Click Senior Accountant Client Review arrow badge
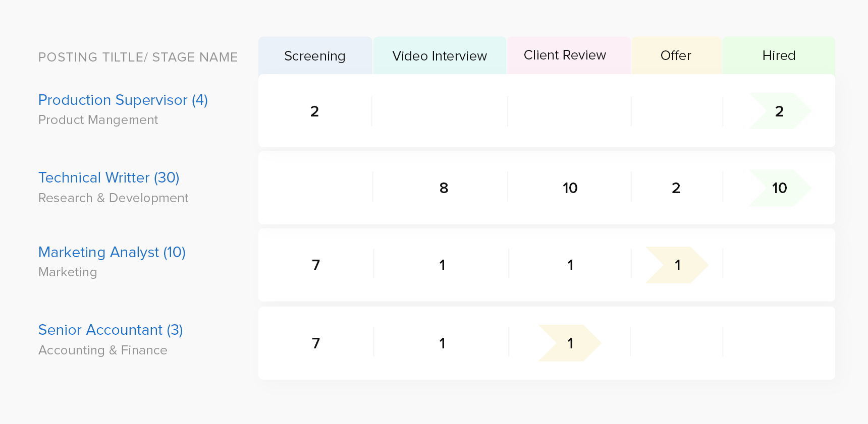The width and height of the screenshot is (868, 424). 570,343
